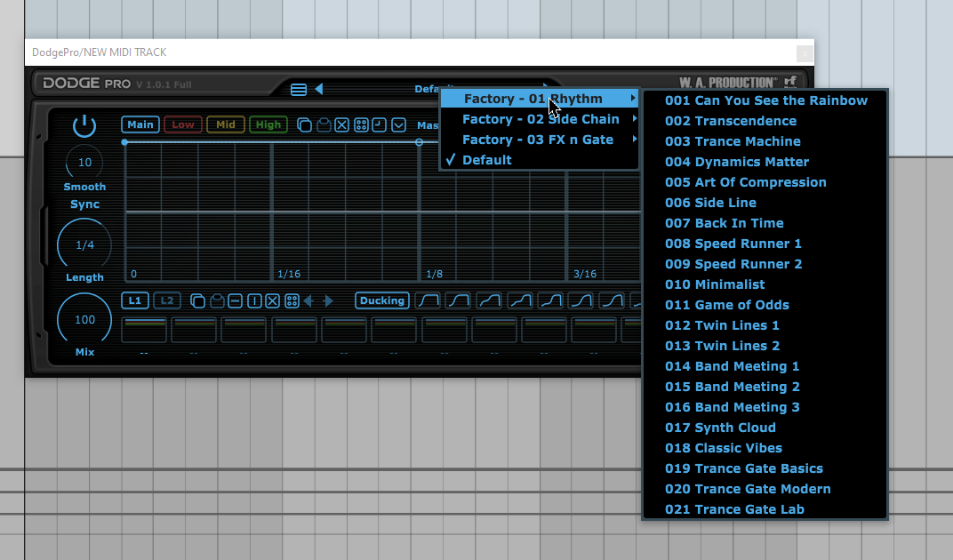The image size is (953, 560).
Task: Go to previous preset with left arrow
Action: point(318,89)
